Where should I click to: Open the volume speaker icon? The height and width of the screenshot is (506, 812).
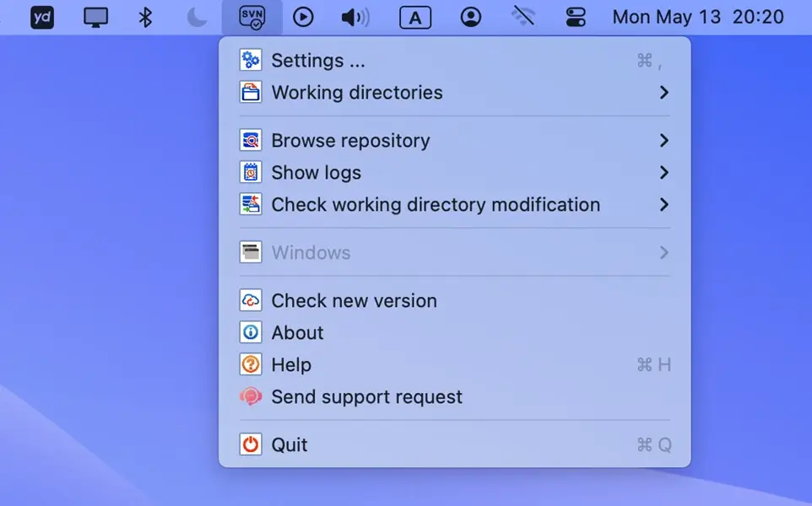tap(355, 18)
